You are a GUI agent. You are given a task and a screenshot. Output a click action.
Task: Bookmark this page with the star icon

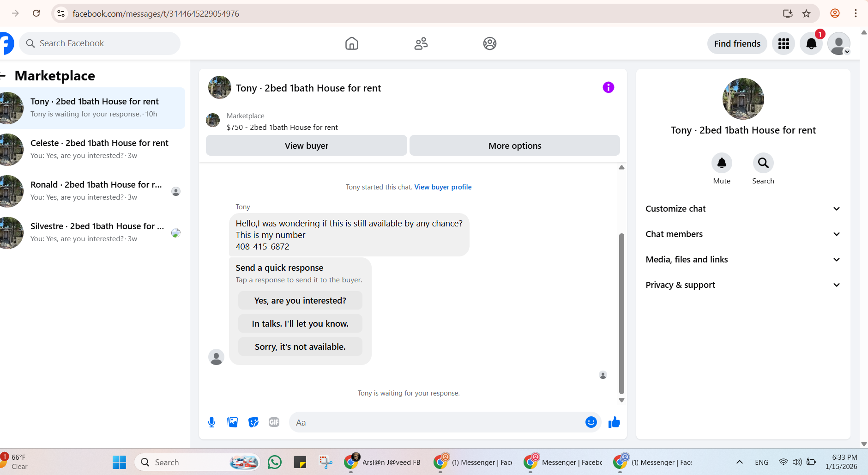(x=806, y=13)
